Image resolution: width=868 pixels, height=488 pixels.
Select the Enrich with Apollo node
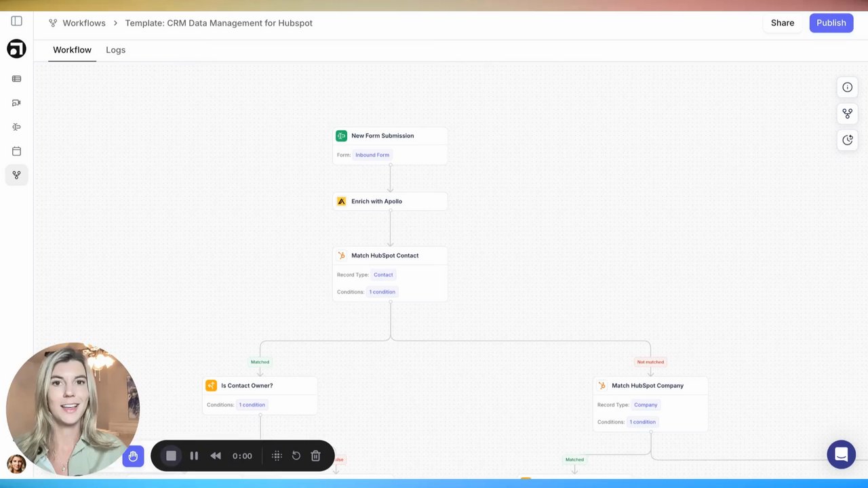pos(390,201)
